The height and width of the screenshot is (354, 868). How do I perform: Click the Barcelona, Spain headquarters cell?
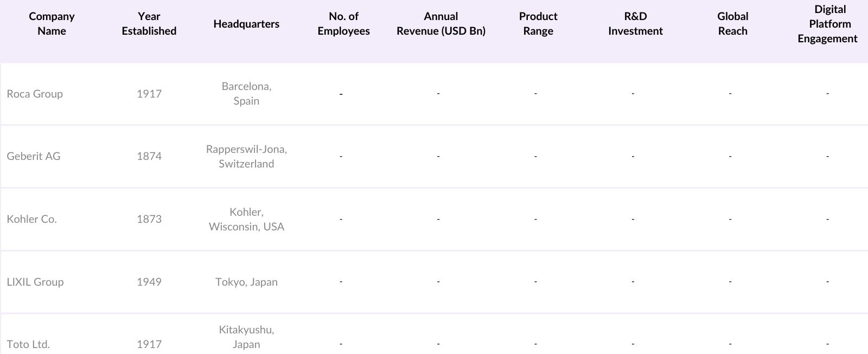pos(246,94)
